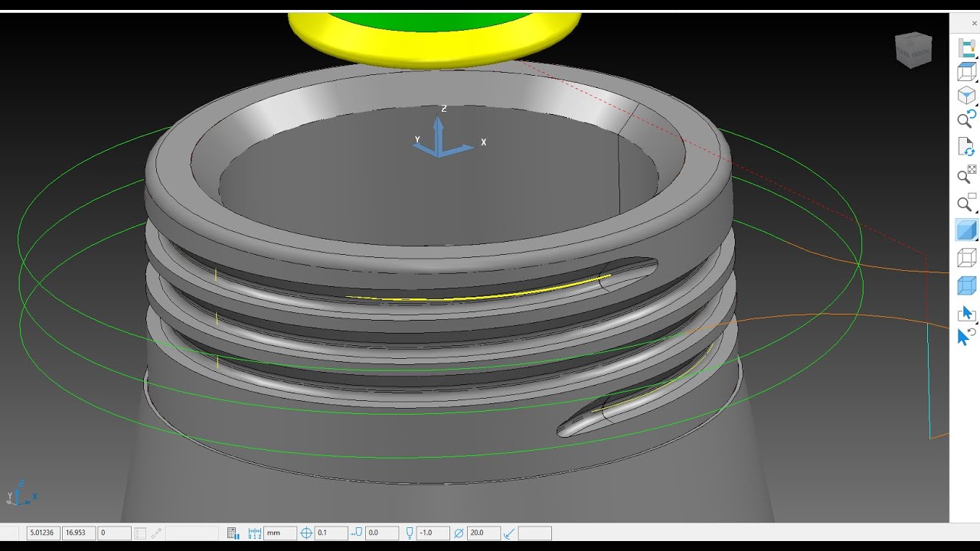Click the last-selection cursor icon
The height and width of the screenshot is (551, 980).
pyautogui.click(x=967, y=336)
